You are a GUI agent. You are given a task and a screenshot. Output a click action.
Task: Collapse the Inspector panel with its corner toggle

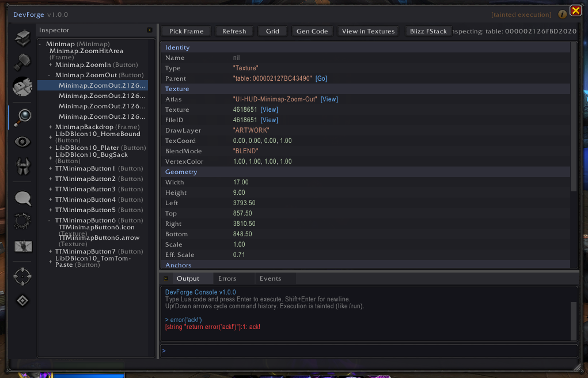[x=149, y=30]
